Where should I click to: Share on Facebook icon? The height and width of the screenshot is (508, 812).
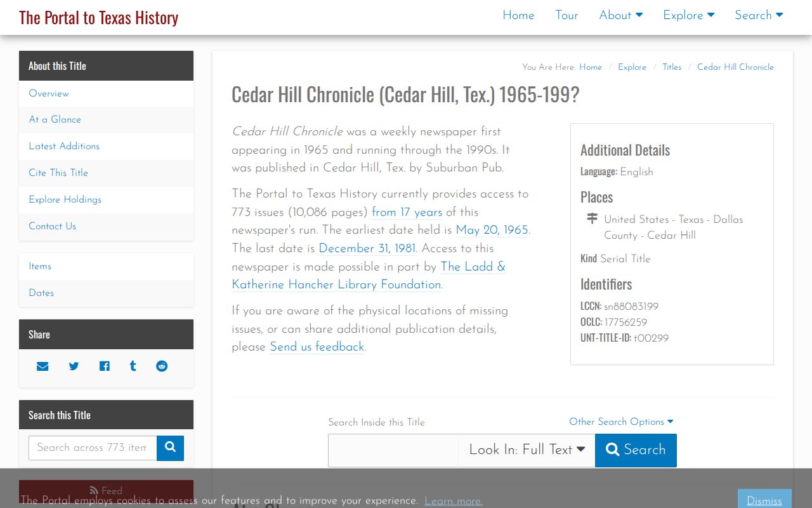pos(104,366)
